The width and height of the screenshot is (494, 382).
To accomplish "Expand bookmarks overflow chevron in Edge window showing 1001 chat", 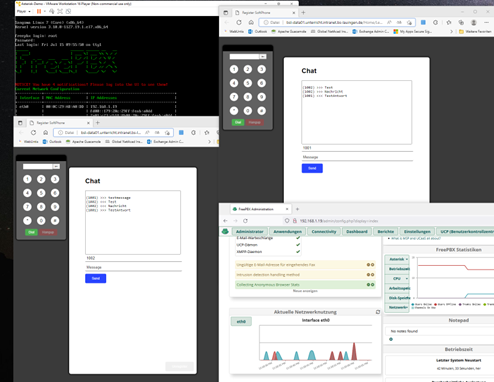I will [x=451, y=31].
